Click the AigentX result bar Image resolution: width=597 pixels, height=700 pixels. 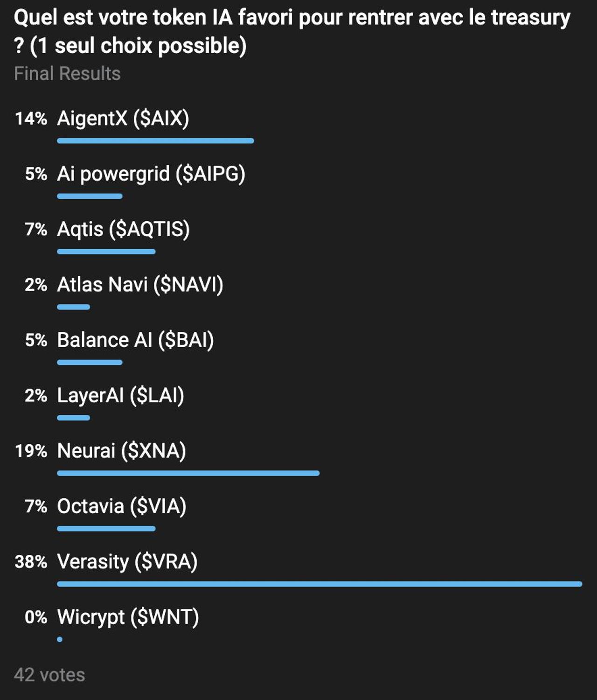point(155,140)
